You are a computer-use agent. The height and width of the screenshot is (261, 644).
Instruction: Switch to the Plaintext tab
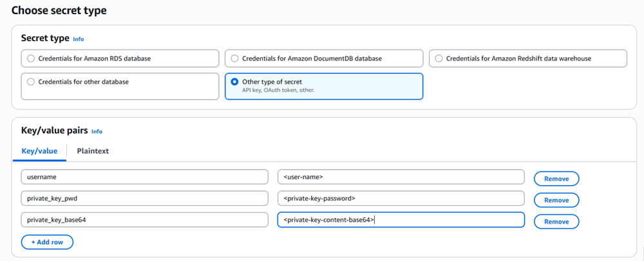(93, 151)
